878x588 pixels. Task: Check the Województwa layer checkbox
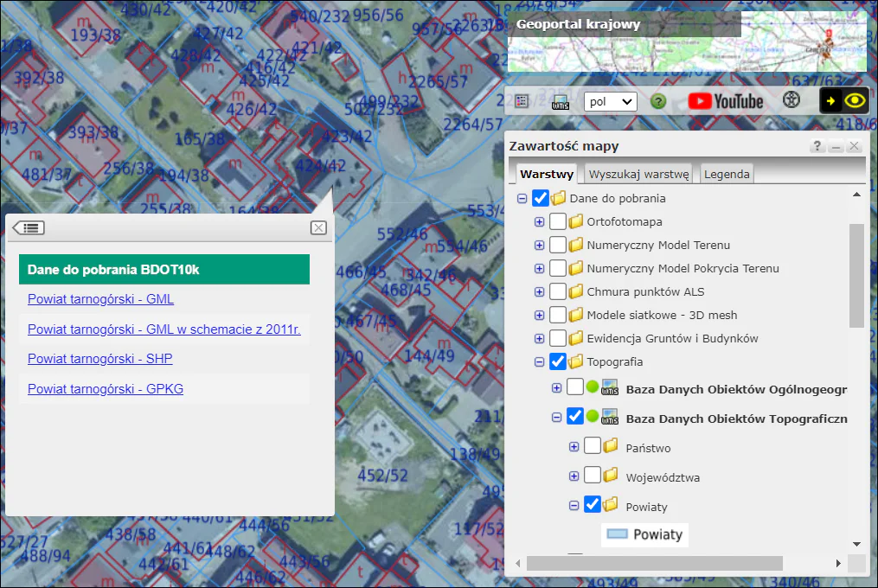pos(593,476)
